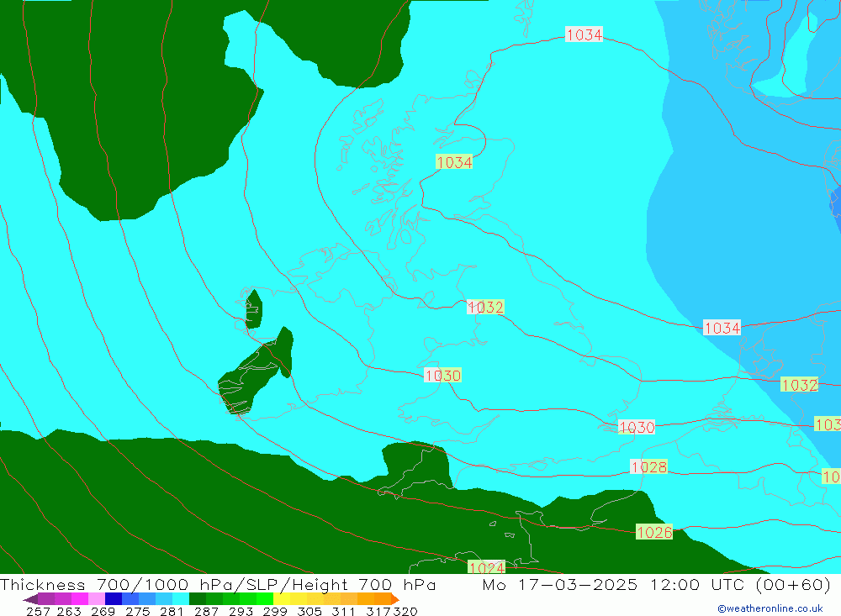Image resolution: width=841 pixels, height=616 pixels.
Task: Click the 257 legend value
Action: pos(38,611)
